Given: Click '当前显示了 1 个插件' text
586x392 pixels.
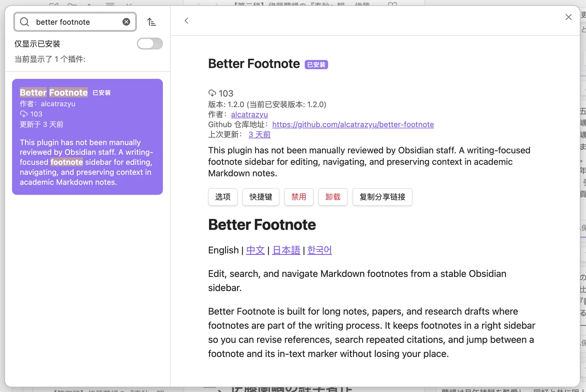Looking at the screenshot, I should (50, 59).
